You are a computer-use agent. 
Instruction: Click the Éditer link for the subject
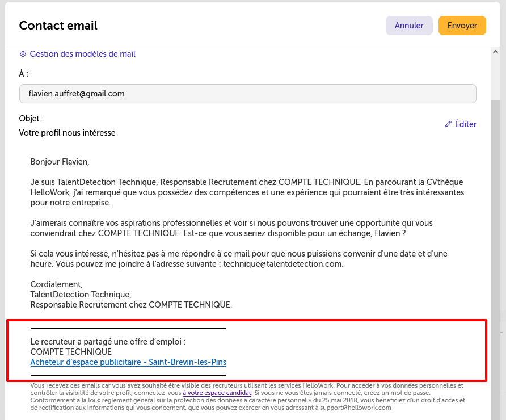coord(465,124)
